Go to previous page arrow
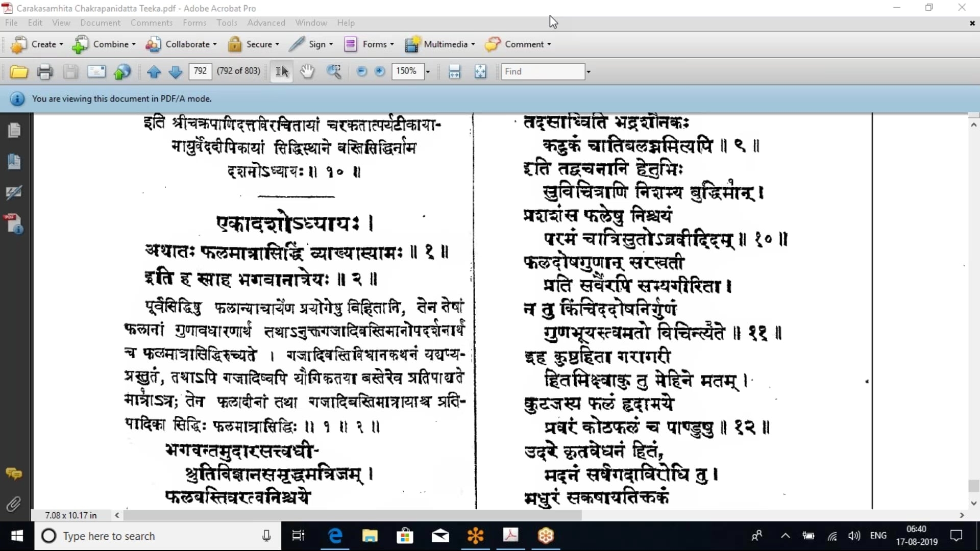The image size is (980, 551). [154, 72]
